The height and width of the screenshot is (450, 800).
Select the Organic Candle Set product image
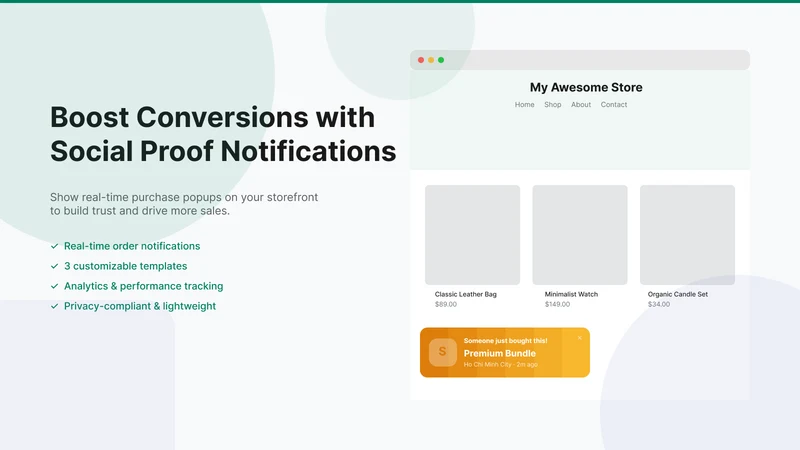(687, 235)
